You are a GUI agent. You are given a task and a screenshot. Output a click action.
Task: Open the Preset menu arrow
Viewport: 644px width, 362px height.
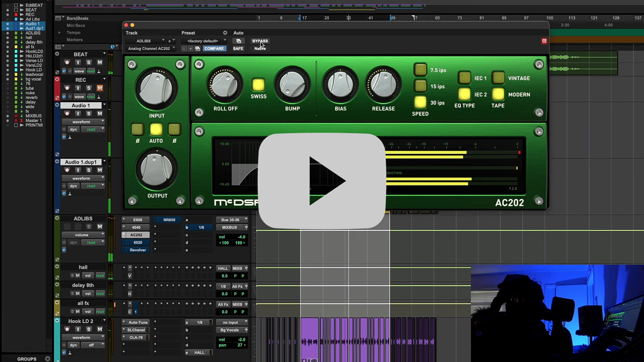[x=225, y=33]
